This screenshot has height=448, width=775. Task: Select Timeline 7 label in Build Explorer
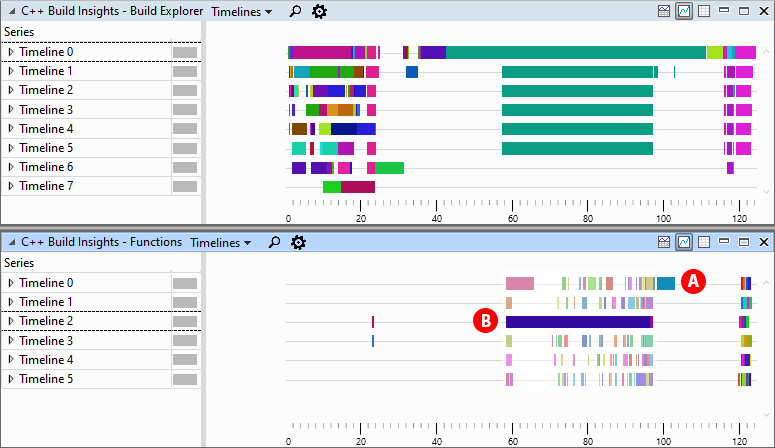click(46, 186)
